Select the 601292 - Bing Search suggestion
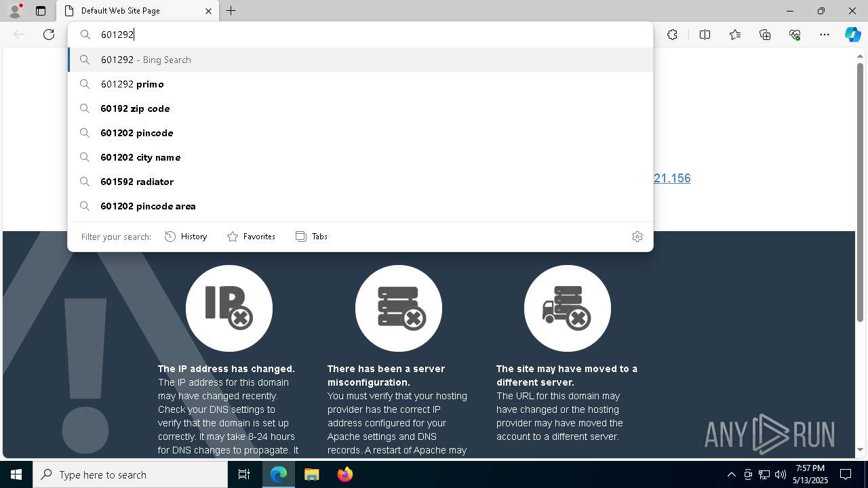The image size is (868, 488). pyautogui.click(x=360, y=60)
